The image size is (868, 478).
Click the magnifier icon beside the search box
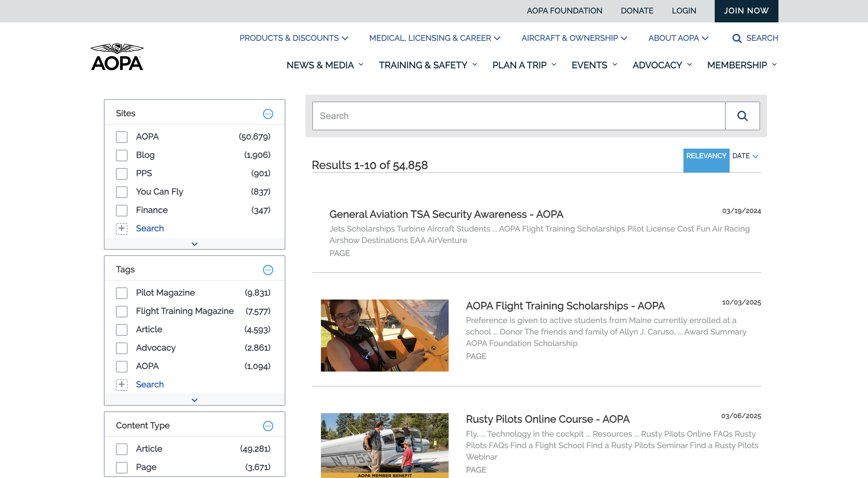pos(742,116)
